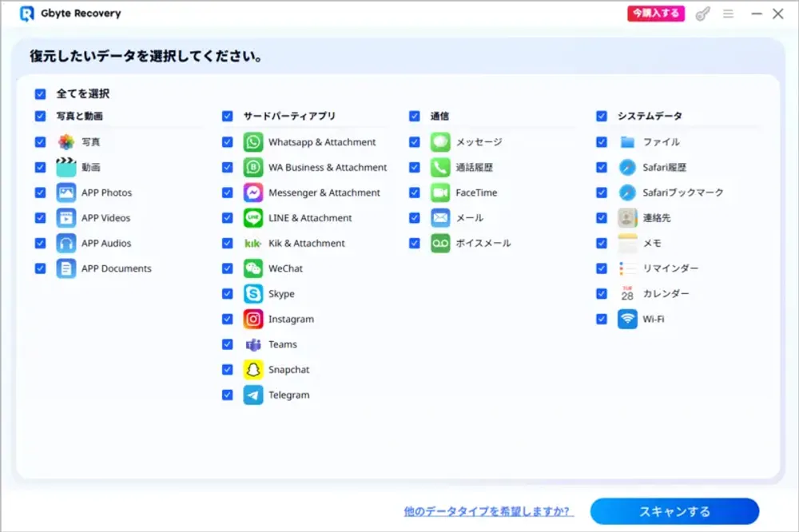
Task: Click the Telegram app icon
Action: pyautogui.click(x=252, y=395)
